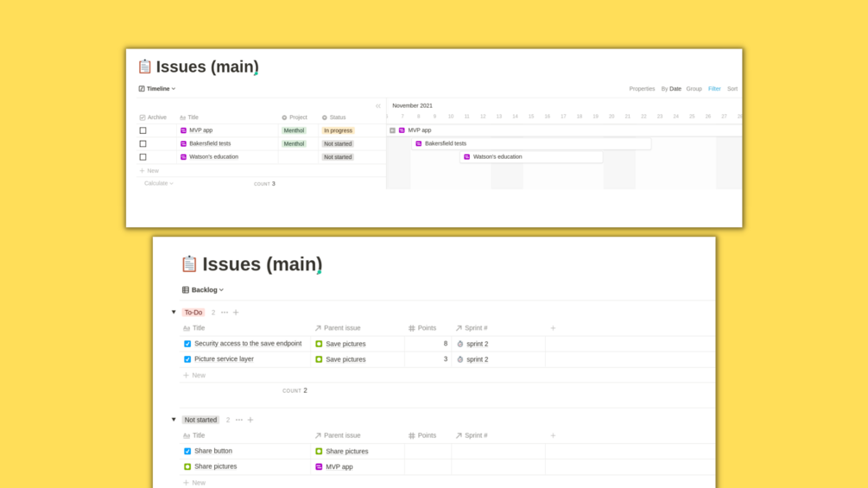This screenshot has width=868, height=488.
Task: Click the MVP app timeline bar
Action: click(565, 130)
